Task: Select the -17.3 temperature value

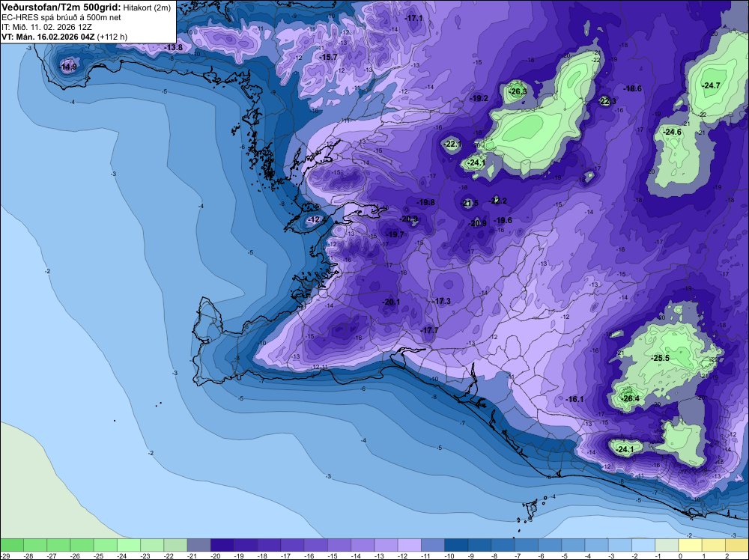Action: click(442, 301)
